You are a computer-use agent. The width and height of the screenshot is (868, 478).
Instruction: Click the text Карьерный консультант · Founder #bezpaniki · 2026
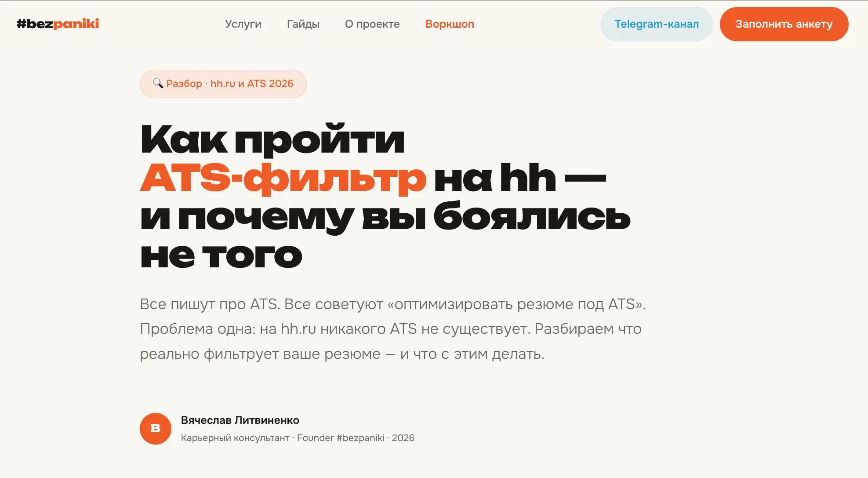pyautogui.click(x=298, y=438)
